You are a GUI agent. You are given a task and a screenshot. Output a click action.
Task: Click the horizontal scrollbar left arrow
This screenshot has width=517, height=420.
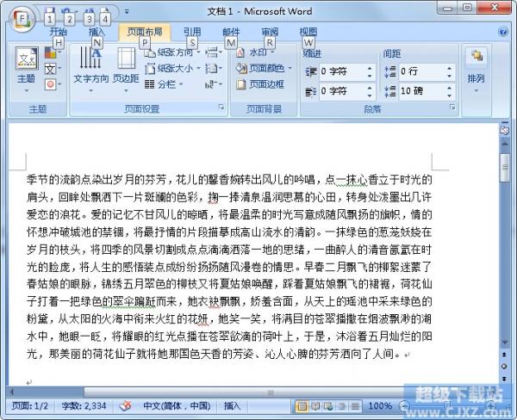coord(12,392)
